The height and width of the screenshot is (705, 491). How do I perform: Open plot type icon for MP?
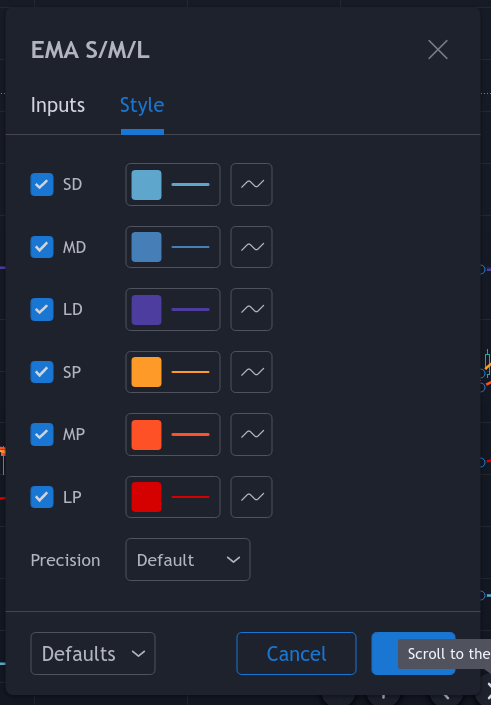pyautogui.click(x=251, y=434)
